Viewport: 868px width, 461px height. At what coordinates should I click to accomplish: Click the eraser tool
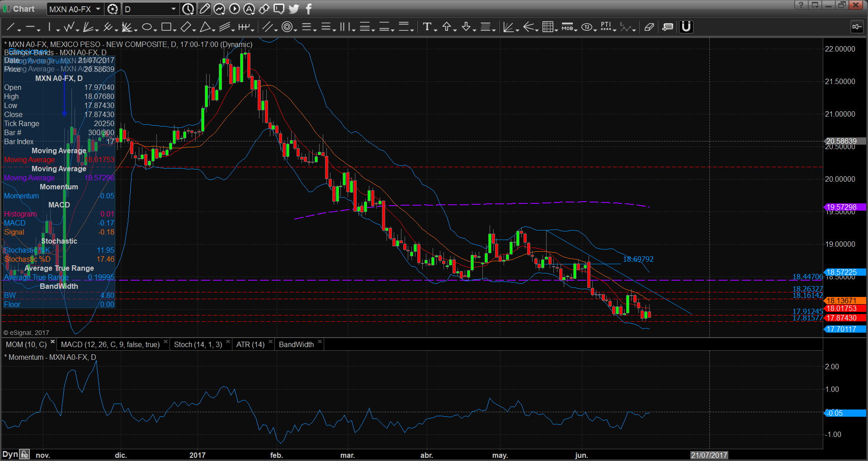pyautogui.click(x=649, y=27)
